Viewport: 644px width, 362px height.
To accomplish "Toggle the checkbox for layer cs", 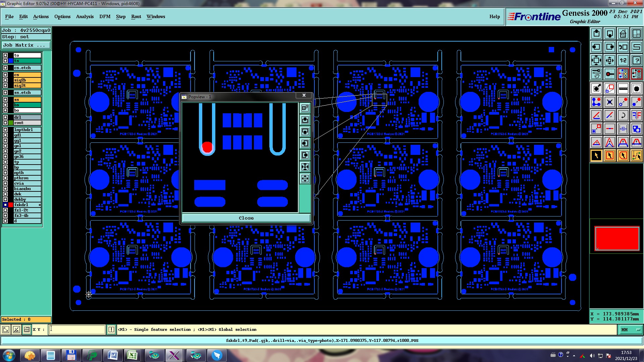I will [x=5, y=75].
